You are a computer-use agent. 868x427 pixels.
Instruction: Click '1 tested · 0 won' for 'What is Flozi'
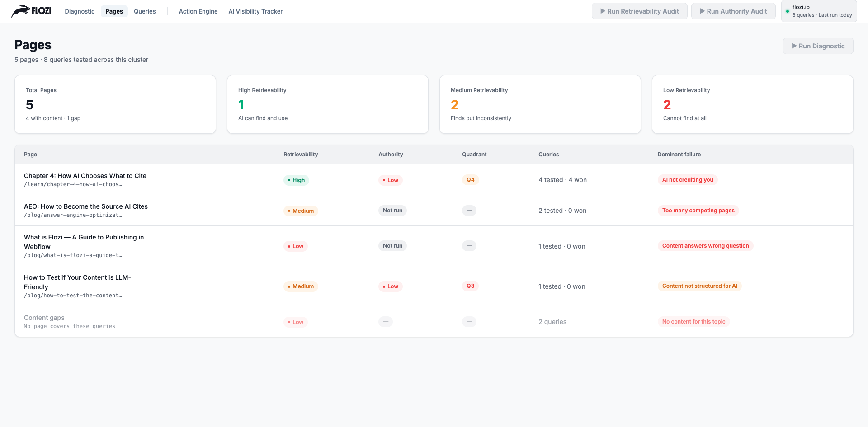click(x=562, y=246)
